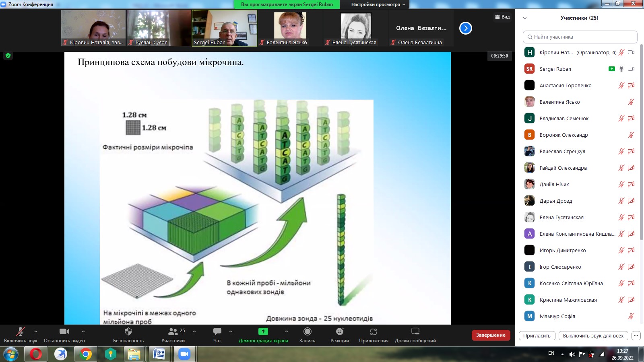644x362 pixels.
Task: Expand audio options arrow beside microphone
Action: pyautogui.click(x=36, y=331)
